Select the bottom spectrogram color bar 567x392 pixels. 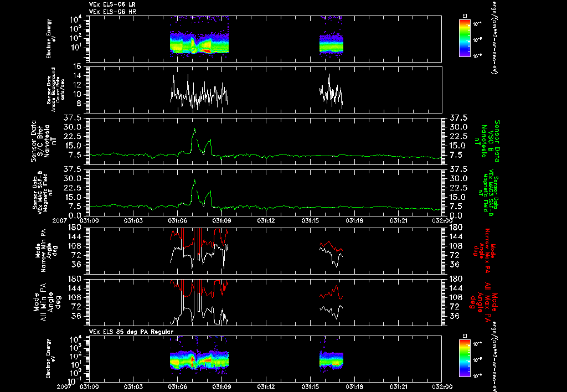point(465,358)
